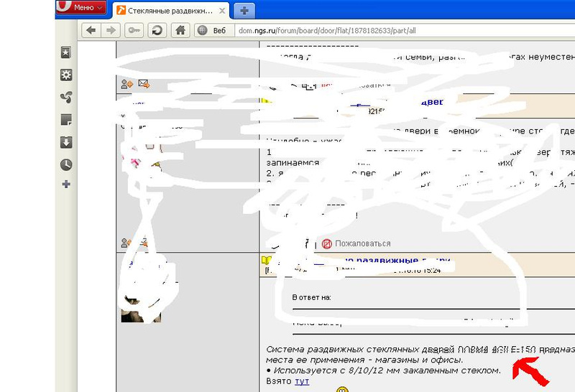The height and width of the screenshot is (392, 575).
Task: Click the sidebar plus add-panel icon
Action: [66, 184]
